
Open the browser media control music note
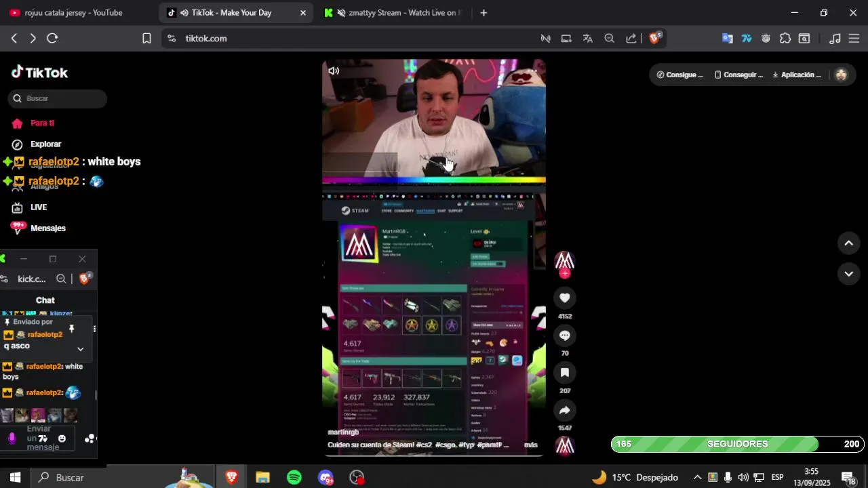[x=835, y=39]
